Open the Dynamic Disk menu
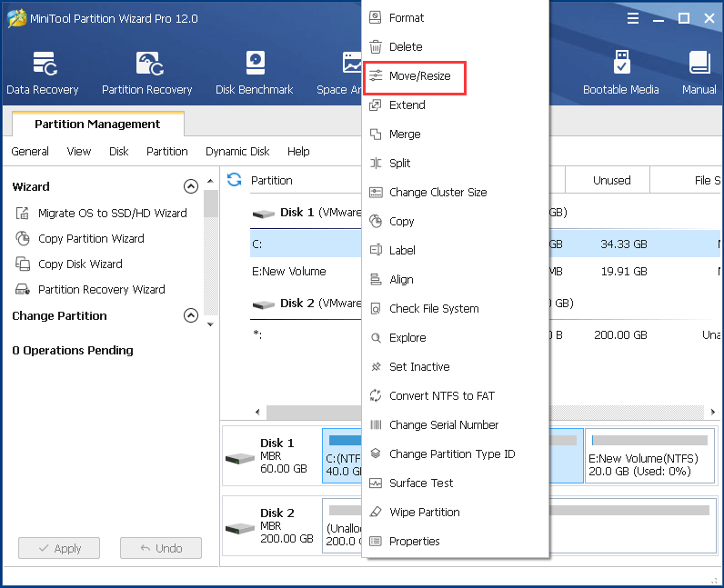 click(x=237, y=152)
